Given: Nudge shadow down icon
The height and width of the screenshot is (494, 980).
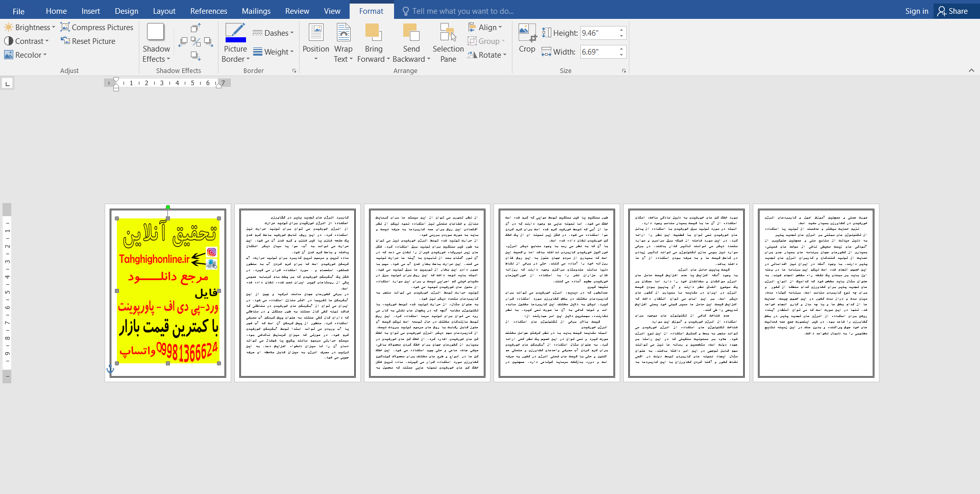Looking at the screenshot, I should (195, 56).
